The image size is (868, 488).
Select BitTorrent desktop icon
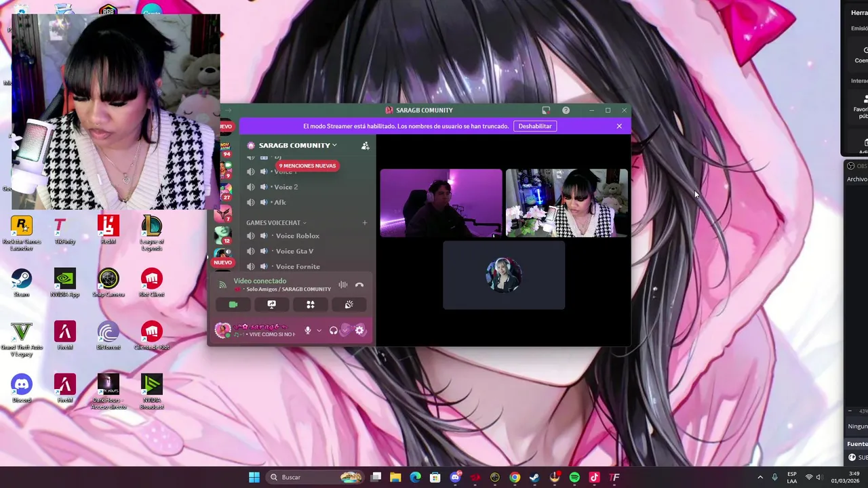click(x=108, y=335)
